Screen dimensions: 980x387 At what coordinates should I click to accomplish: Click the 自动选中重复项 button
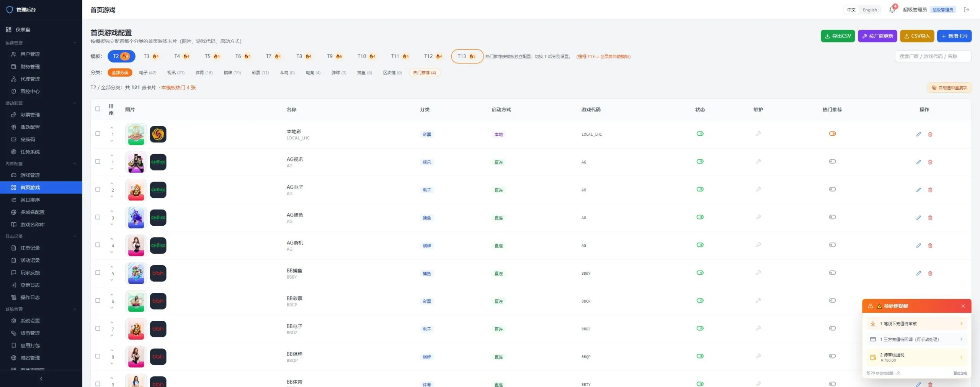(x=949, y=88)
